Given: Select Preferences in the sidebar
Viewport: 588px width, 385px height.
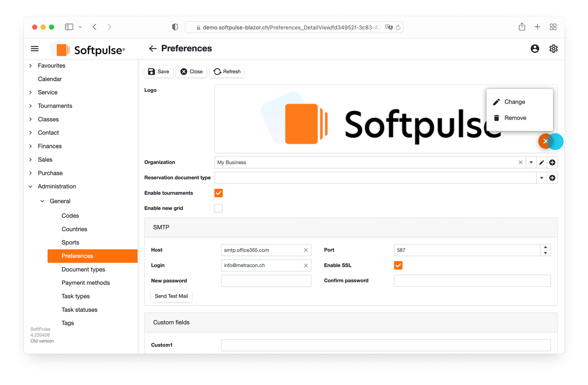Looking at the screenshot, I should click(92, 256).
